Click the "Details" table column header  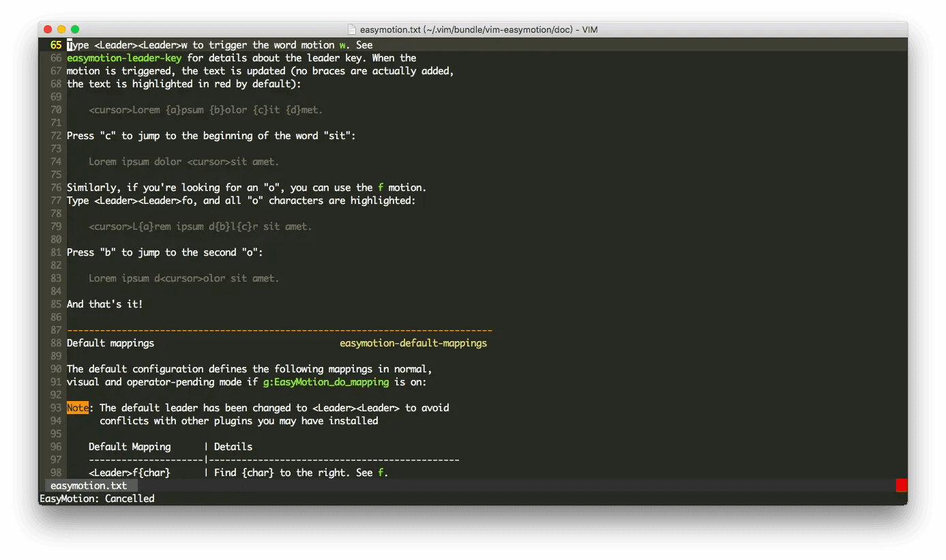point(233,447)
